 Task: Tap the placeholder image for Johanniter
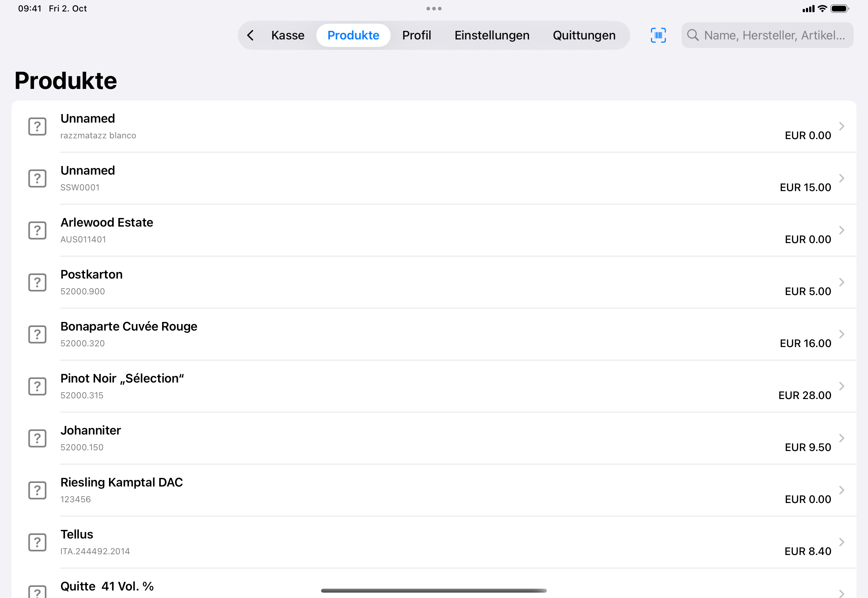click(37, 438)
